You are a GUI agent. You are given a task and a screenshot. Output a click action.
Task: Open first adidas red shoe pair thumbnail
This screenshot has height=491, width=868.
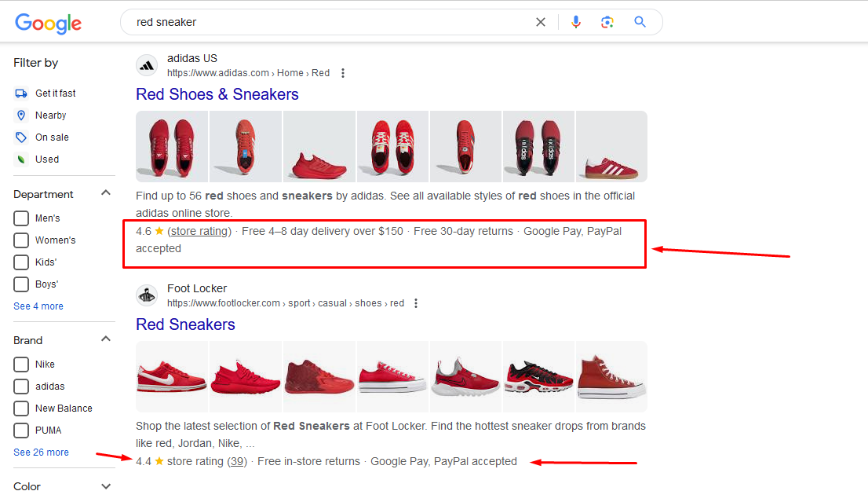pyautogui.click(x=172, y=146)
